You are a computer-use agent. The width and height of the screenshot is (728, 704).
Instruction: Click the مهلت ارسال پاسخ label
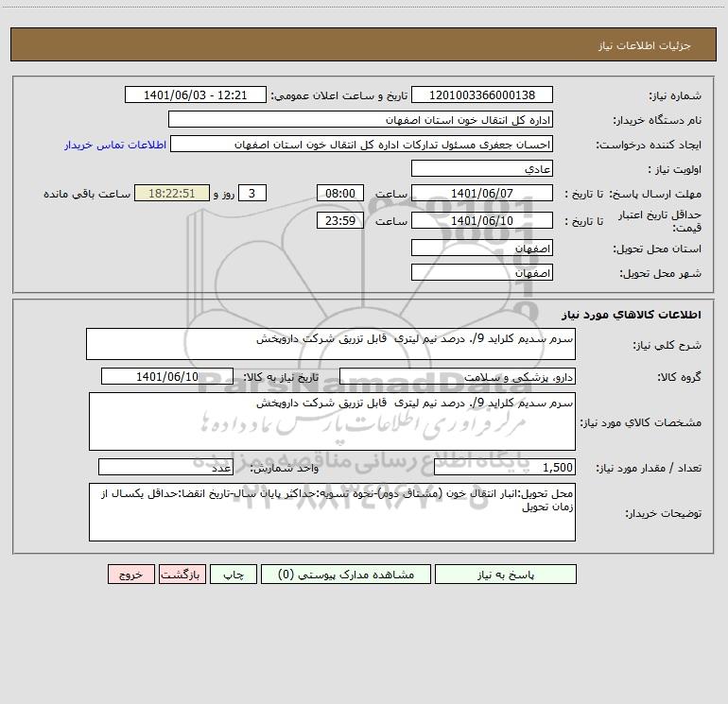(655, 194)
